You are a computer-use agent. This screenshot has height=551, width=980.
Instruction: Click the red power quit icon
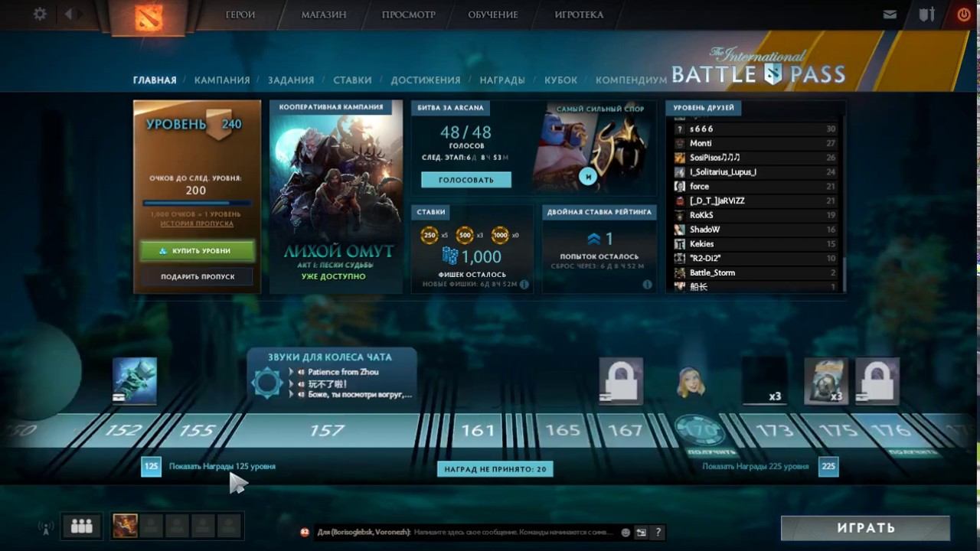click(963, 14)
